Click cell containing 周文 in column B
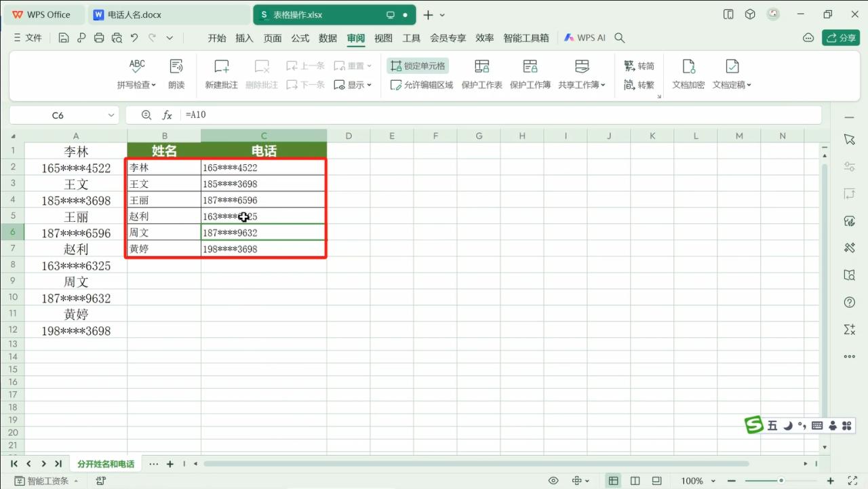The height and width of the screenshot is (489, 868). 164,233
